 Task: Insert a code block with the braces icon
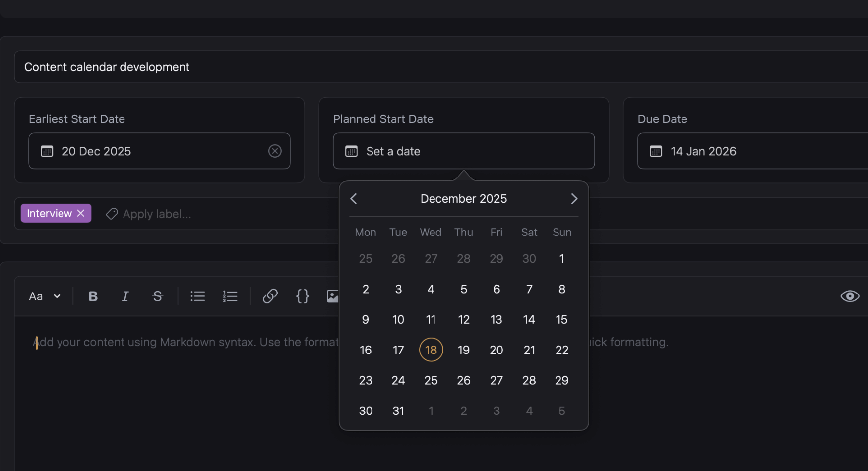(x=302, y=296)
